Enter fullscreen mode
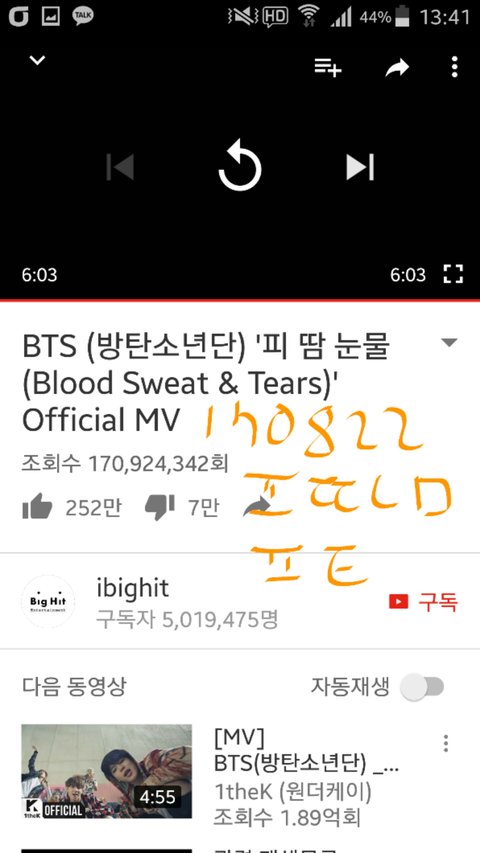The width and height of the screenshot is (480, 853). coord(453,274)
